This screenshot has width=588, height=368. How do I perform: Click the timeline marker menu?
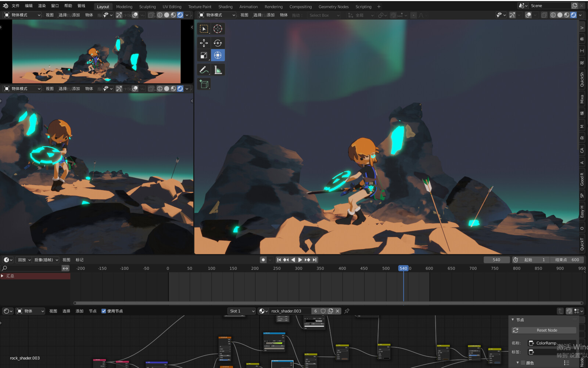(79, 260)
